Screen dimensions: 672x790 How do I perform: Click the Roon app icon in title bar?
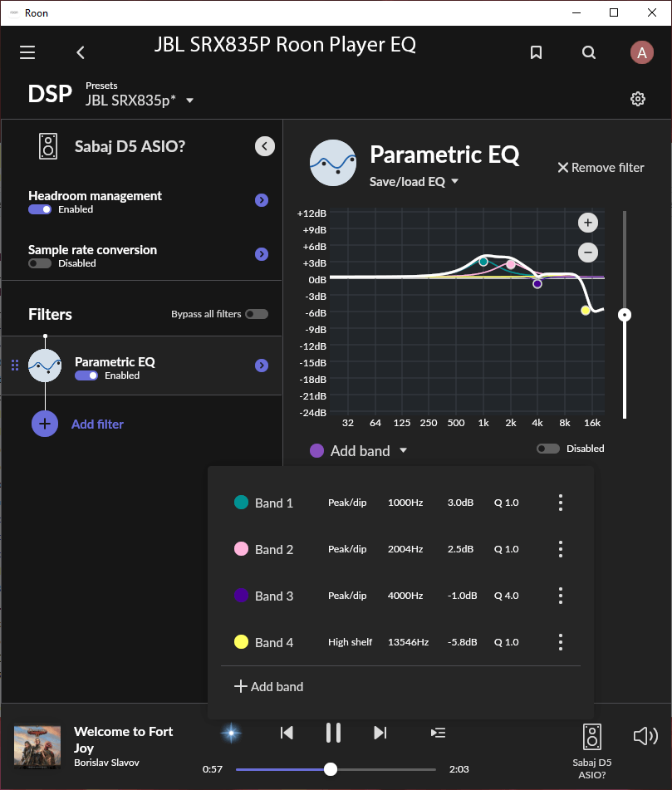14,12
